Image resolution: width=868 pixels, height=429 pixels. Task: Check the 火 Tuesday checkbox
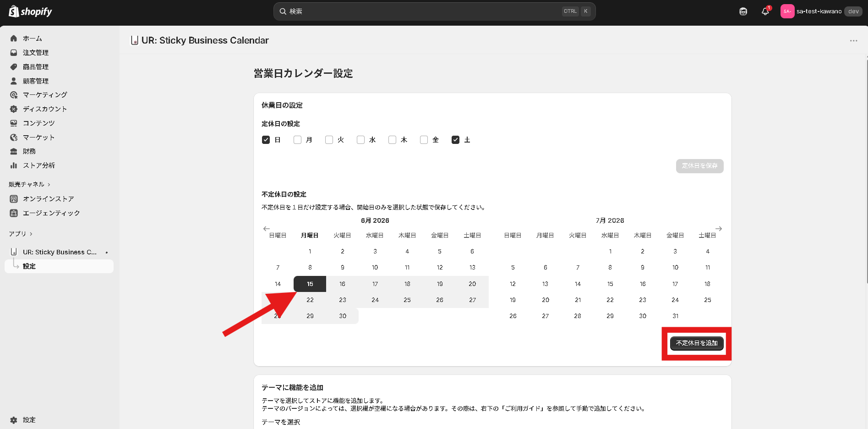[x=329, y=140]
